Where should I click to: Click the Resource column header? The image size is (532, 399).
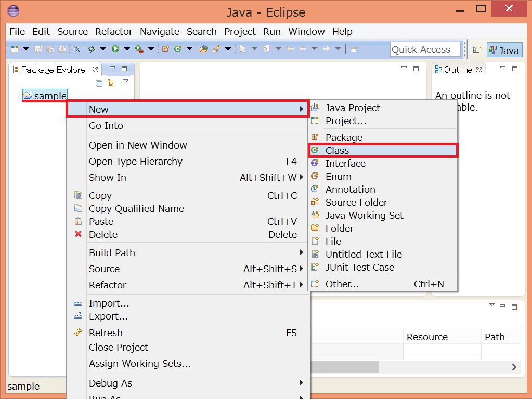click(x=442, y=337)
